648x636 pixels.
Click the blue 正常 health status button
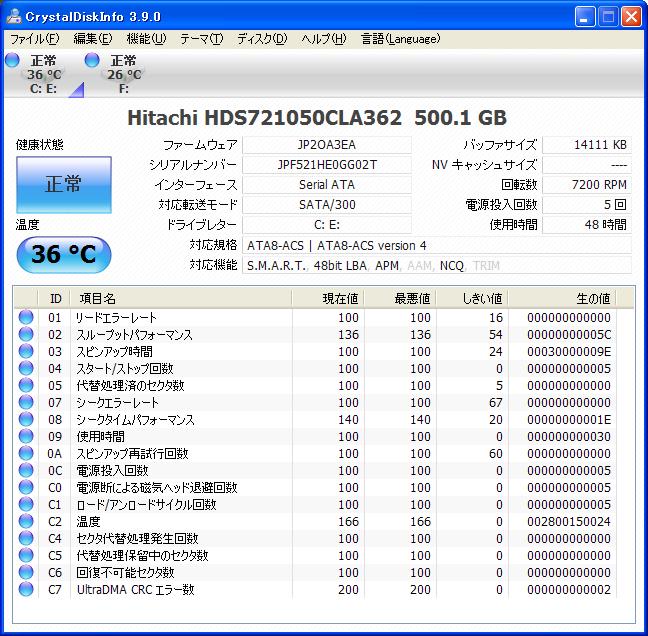tap(64, 184)
